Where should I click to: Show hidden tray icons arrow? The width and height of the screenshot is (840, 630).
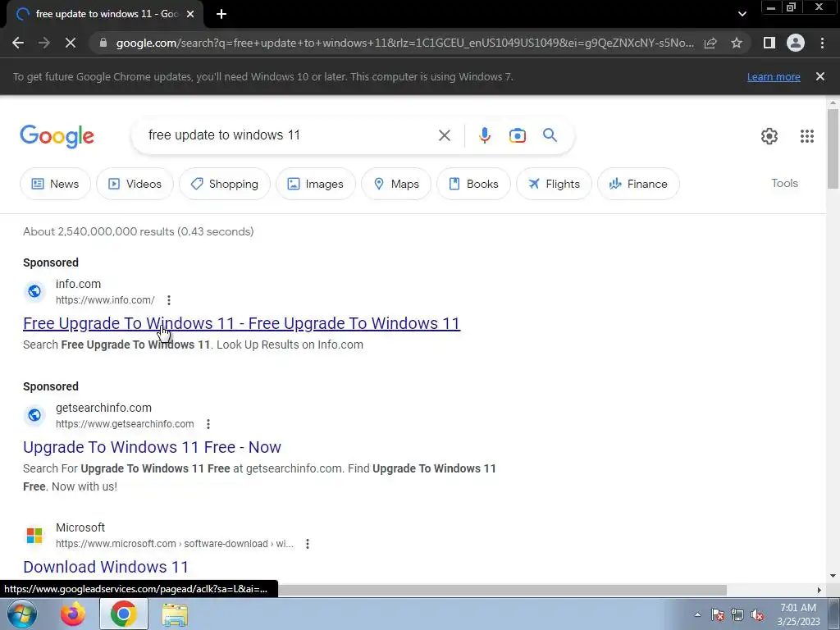coord(697,614)
